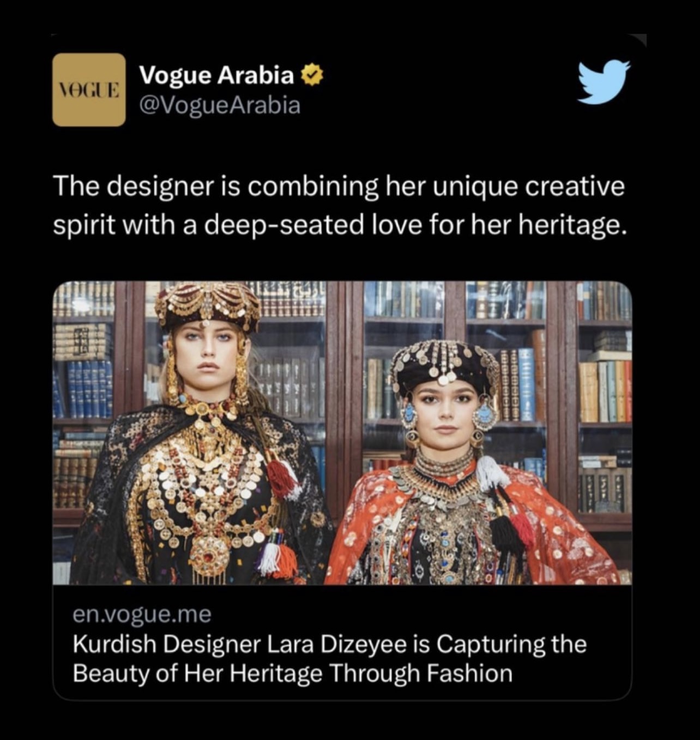The height and width of the screenshot is (740, 700).
Task: Click the second line of tweet text
Action: click(x=337, y=224)
